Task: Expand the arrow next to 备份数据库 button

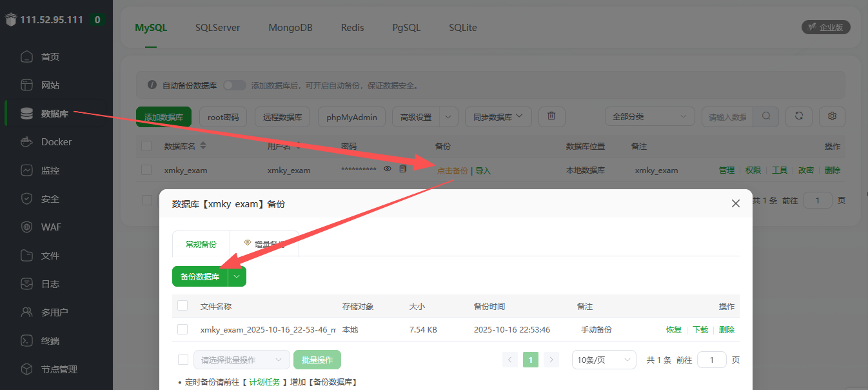Action: tap(237, 276)
